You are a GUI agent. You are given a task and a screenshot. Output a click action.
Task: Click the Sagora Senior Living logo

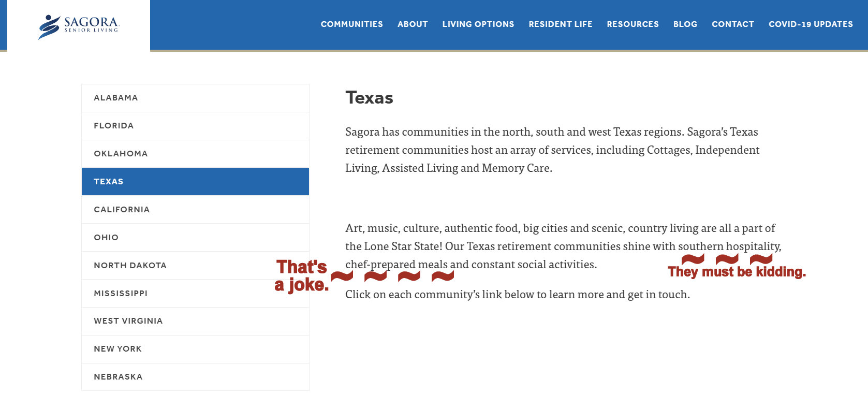click(79, 26)
